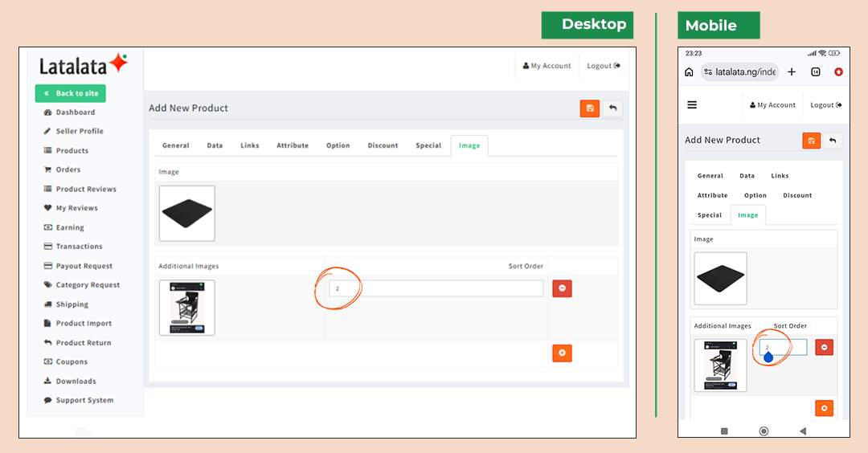Click the Coupons icon in sidebar

[x=47, y=361]
